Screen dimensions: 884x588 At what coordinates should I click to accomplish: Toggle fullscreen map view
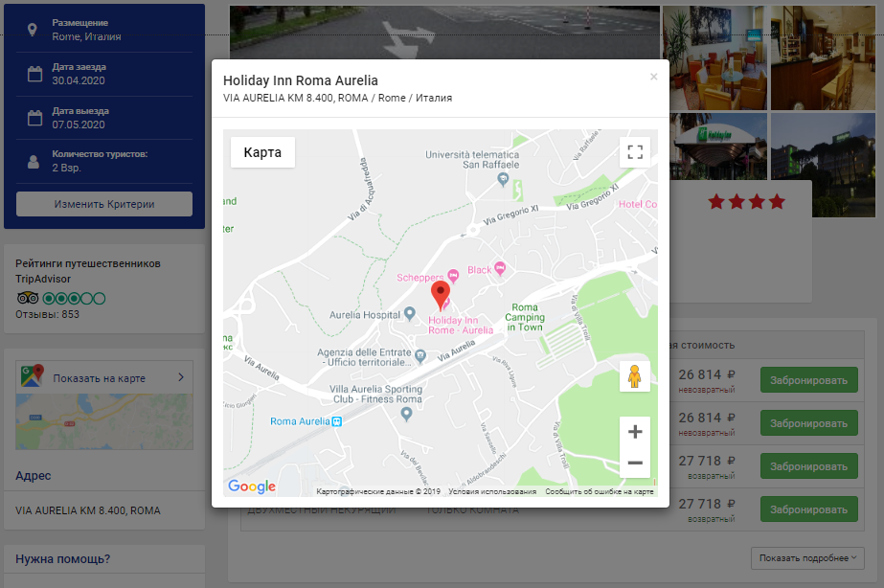(x=635, y=152)
